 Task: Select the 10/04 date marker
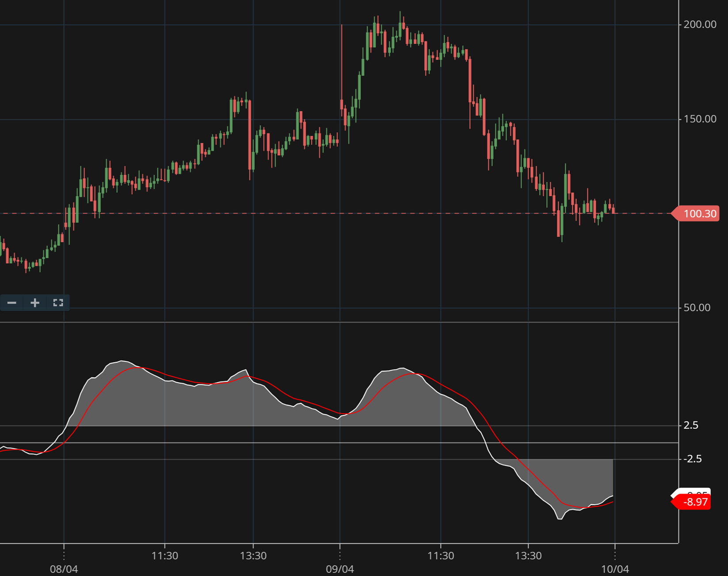pyautogui.click(x=615, y=569)
